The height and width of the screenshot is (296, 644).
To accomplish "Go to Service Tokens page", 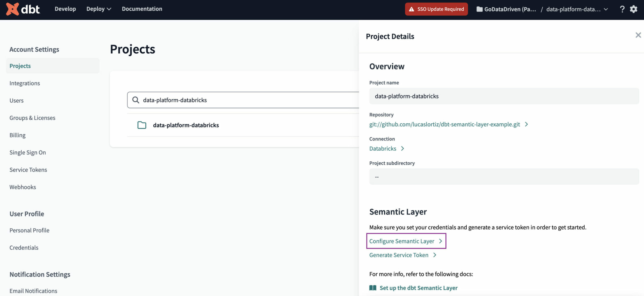I will click(x=28, y=170).
